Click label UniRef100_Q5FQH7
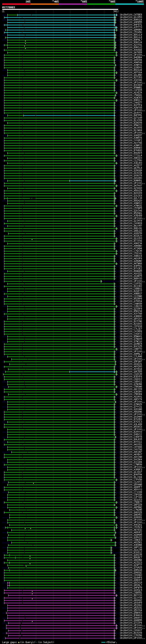The width and height of the screenshot is (146, 644). (x=131, y=361)
